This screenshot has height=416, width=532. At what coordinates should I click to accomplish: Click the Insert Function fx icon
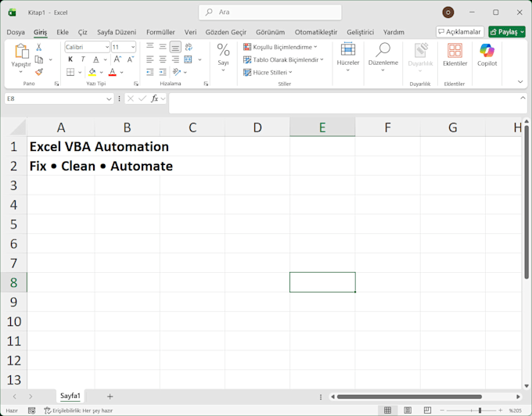pos(155,99)
